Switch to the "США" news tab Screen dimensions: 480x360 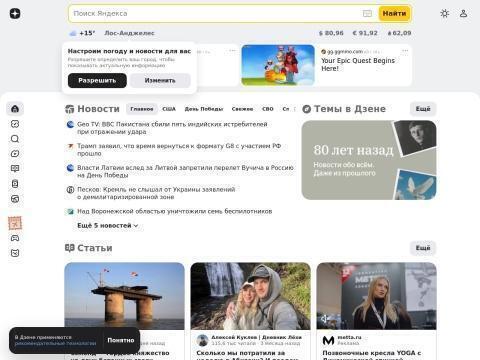click(x=169, y=109)
